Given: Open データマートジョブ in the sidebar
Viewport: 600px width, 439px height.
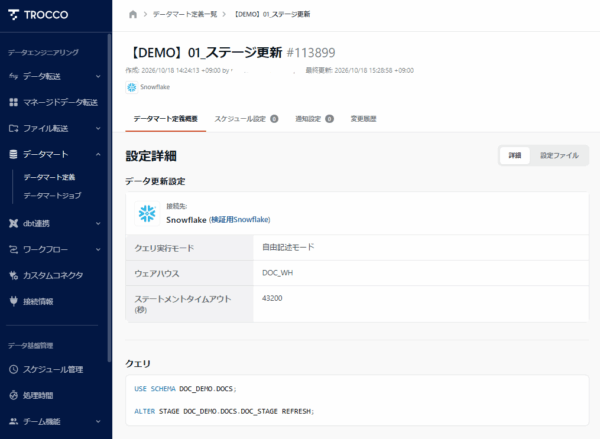Looking at the screenshot, I should [52, 196].
